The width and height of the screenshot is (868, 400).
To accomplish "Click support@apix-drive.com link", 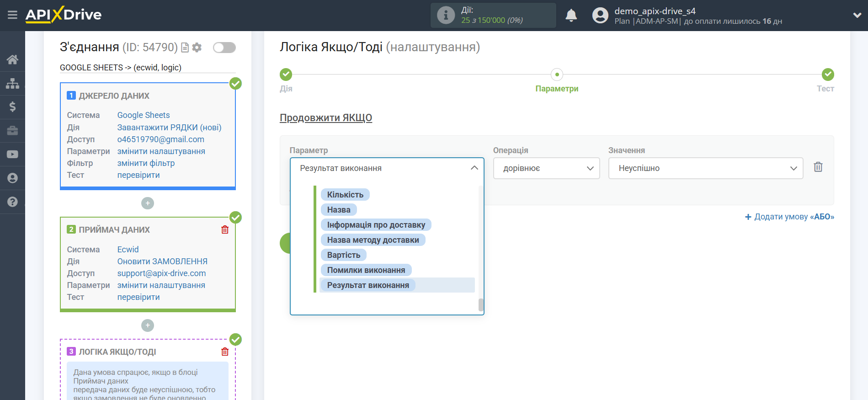I will point(162,273).
